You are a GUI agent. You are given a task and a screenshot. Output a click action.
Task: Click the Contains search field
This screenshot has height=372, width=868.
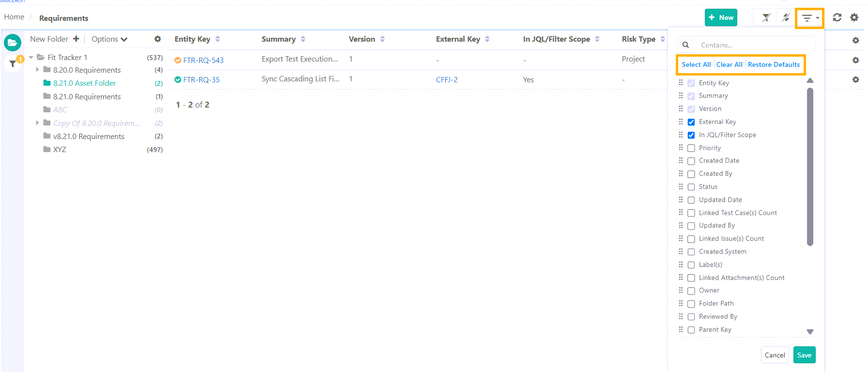pyautogui.click(x=755, y=45)
